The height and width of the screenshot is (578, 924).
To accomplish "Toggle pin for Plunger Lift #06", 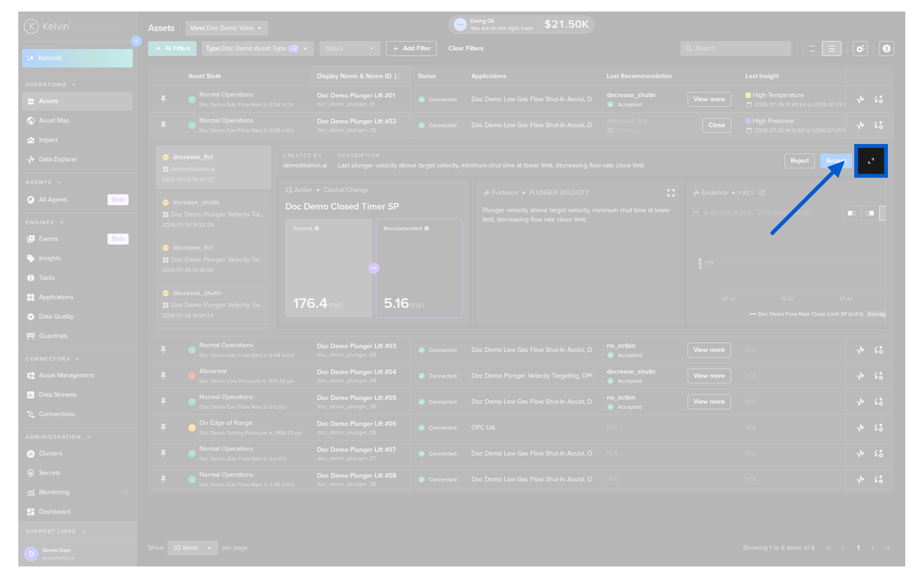I will [x=164, y=428].
